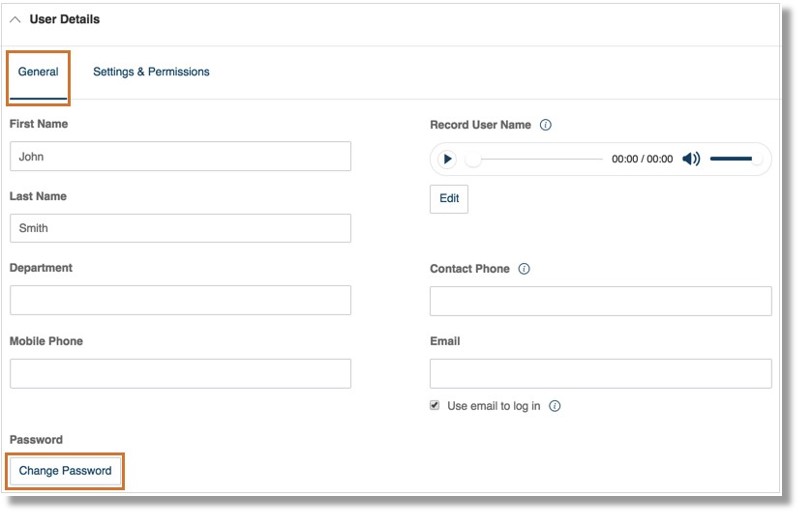Image resolution: width=800 pixels, height=514 pixels.
Task: Mute the audio using the speaker icon
Action: click(691, 159)
